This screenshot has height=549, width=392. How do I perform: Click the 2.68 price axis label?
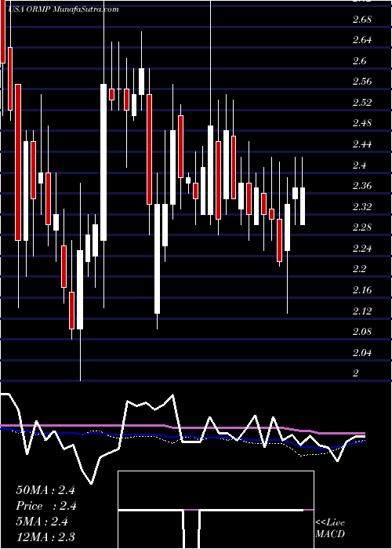[x=362, y=20]
